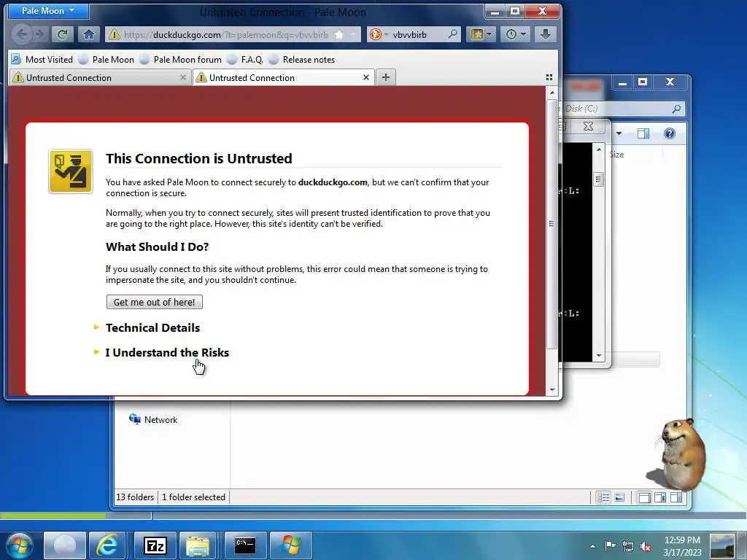The width and height of the screenshot is (747, 560).
Task: Open the Pale Moon forum bookmark
Action: tap(181, 60)
